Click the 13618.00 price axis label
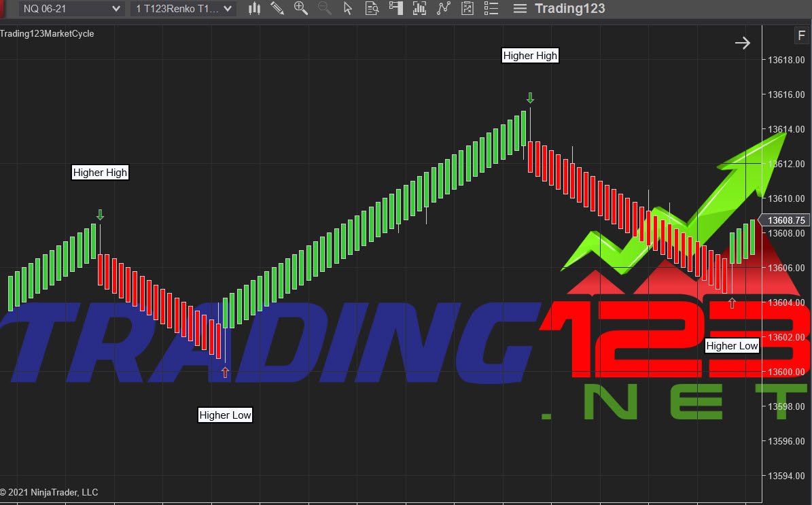Image resolution: width=812 pixels, height=505 pixels. point(786,60)
